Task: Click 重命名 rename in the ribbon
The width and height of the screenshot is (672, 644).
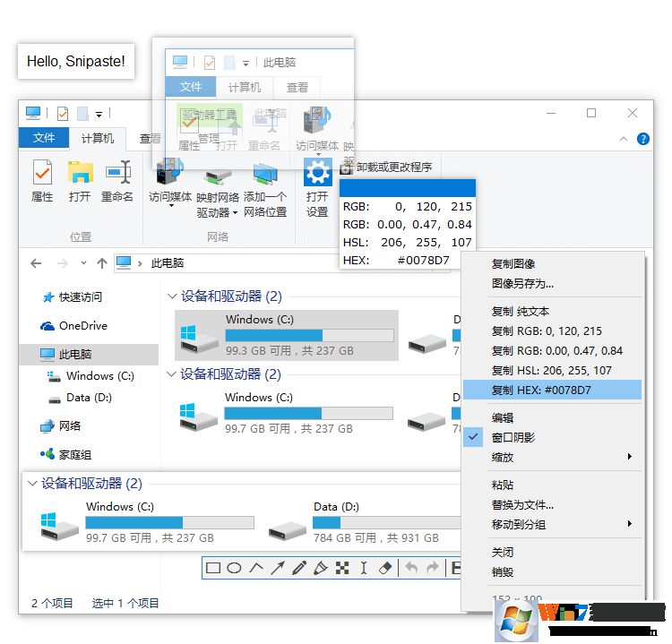Action: [117, 182]
